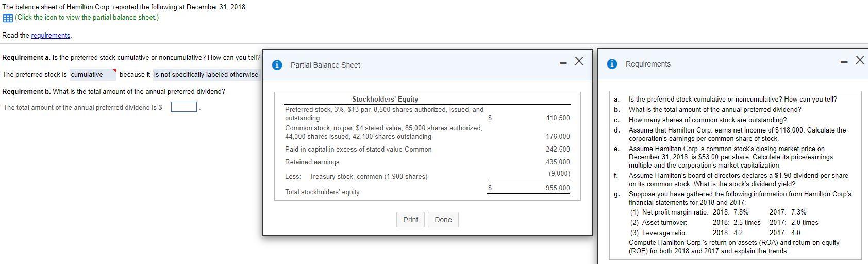Close the Partial Balance Sheet dialog
This screenshot has width=868, height=264.
point(579,61)
